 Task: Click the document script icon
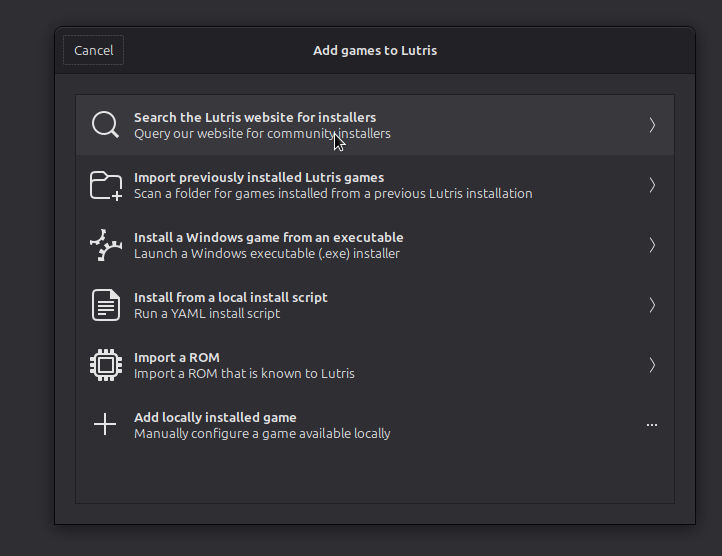point(106,305)
